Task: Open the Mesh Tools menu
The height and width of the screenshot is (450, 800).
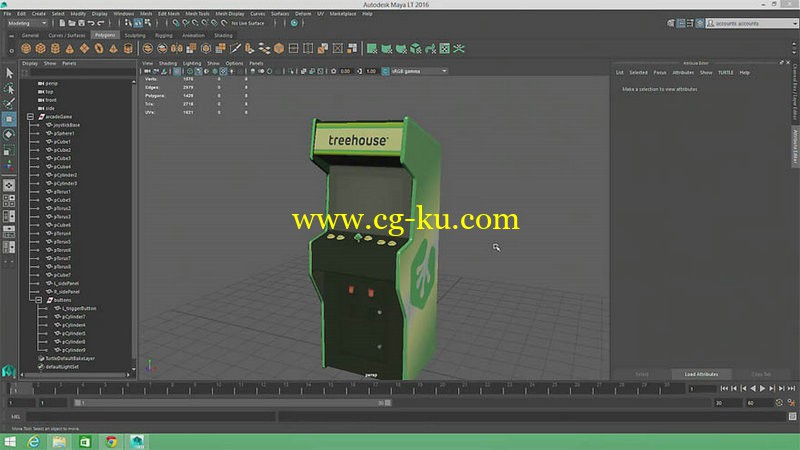Action: [197, 14]
